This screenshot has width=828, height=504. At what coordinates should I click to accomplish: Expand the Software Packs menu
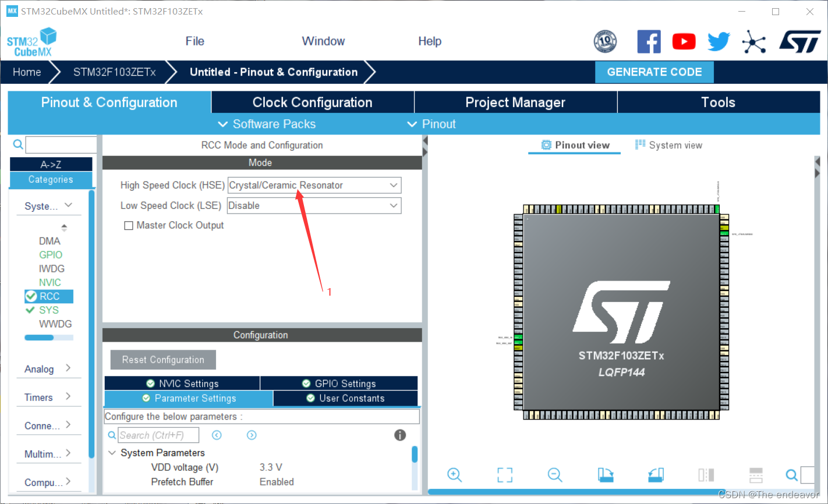[x=266, y=124]
